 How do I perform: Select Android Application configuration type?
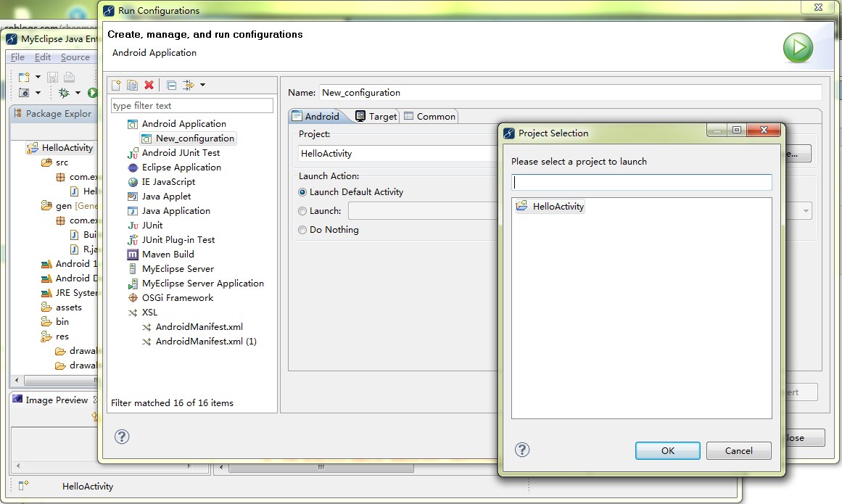183,123
